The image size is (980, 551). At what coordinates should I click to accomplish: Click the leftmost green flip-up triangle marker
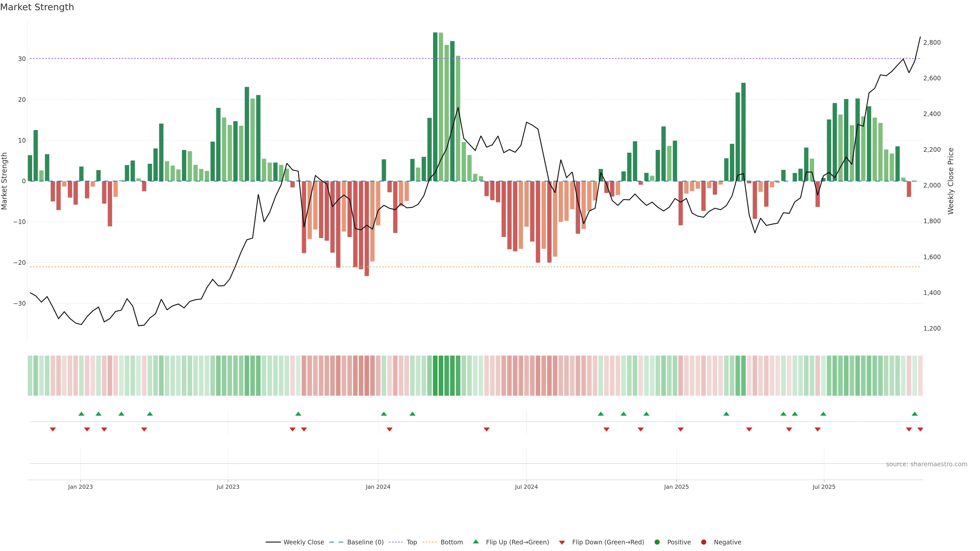tap(81, 414)
